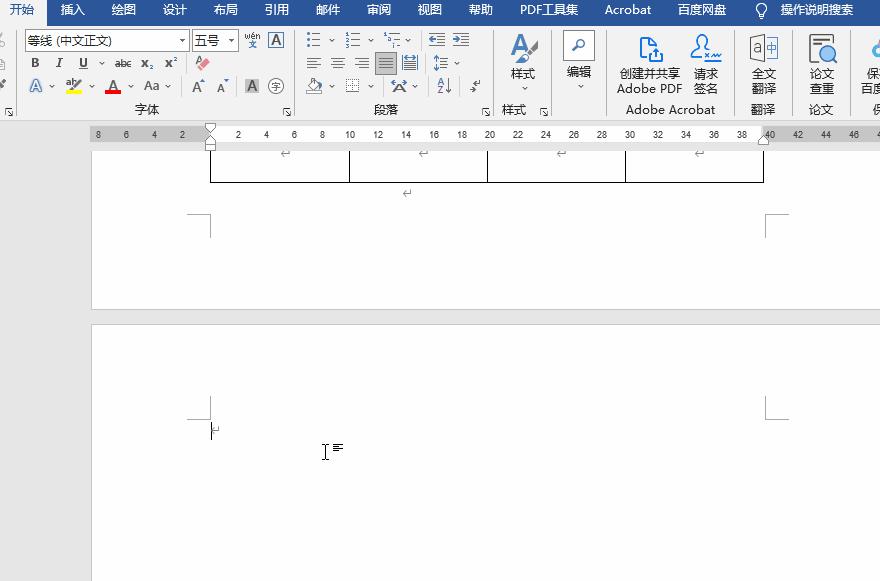Click the Character Border icon
The image size is (880, 581).
tap(275, 40)
